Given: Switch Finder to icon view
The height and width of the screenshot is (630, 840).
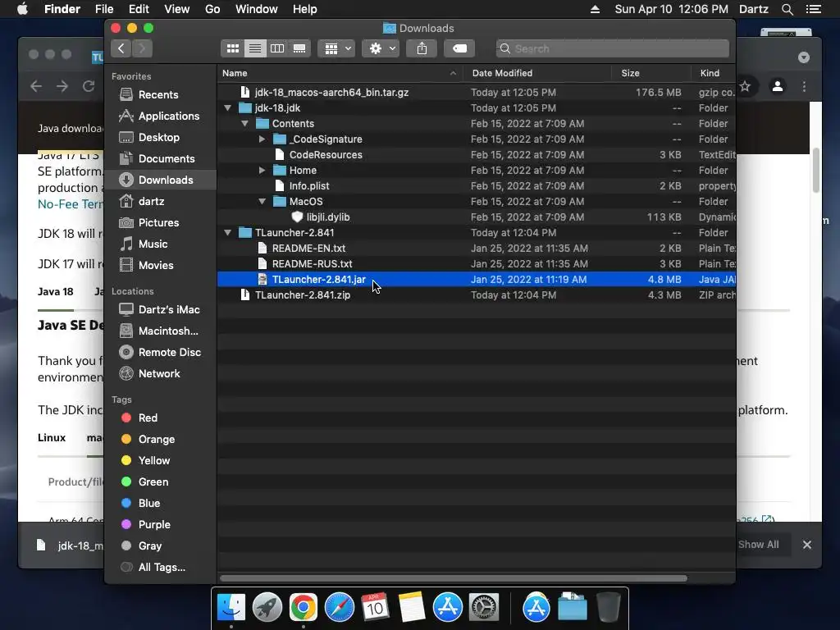Looking at the screenshot, I should coord(232,48).
